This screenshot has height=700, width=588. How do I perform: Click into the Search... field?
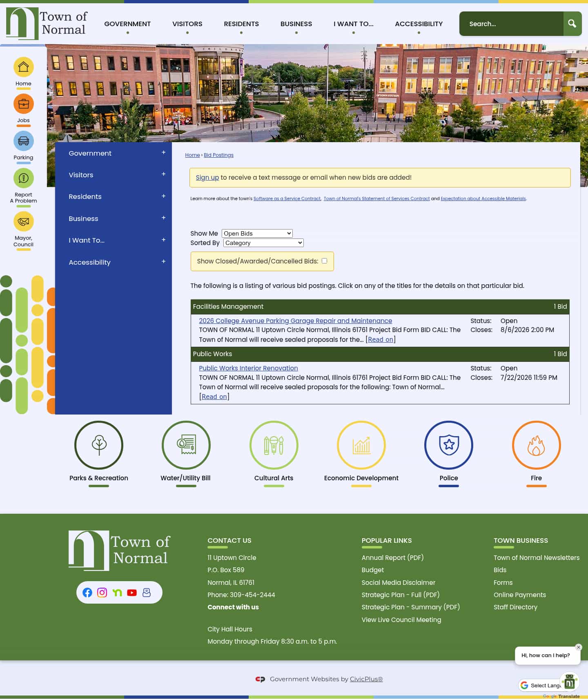511,24
